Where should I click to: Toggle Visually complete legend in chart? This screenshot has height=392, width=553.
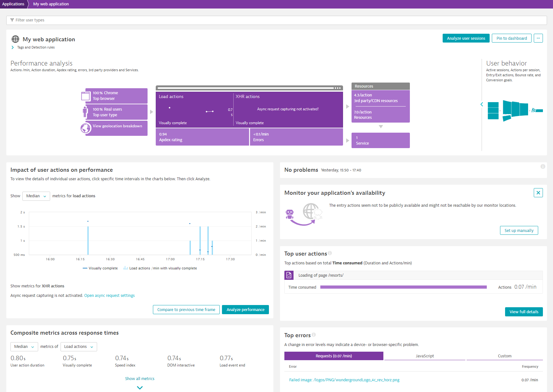point(100,268)
